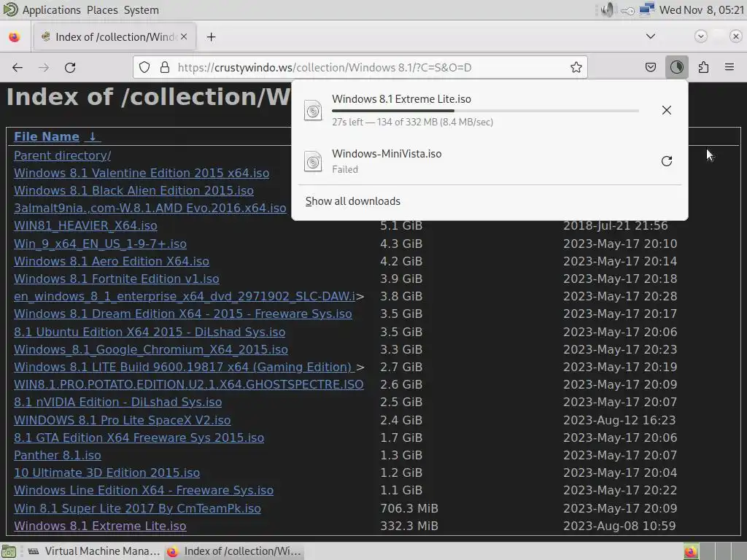This screenshot has height=560, width=747.
Task: Open Windows Line Edition X64 link
Action: click(x=144, y=491)
